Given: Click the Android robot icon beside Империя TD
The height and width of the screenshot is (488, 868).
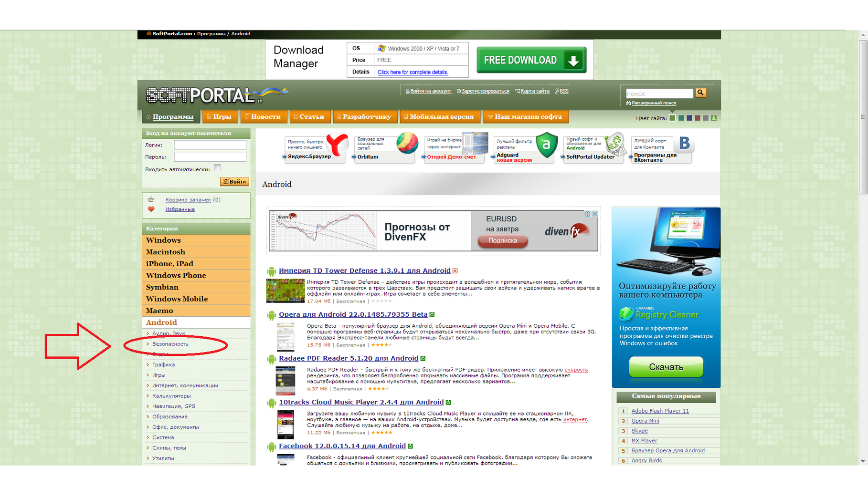Looking at the screenshot, I should point(272,271).
